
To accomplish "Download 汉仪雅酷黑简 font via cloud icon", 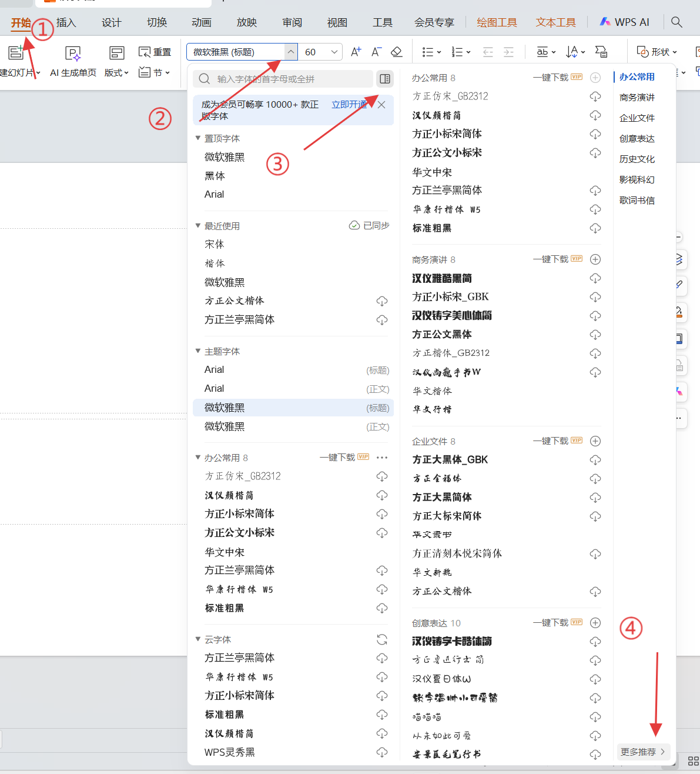I will pos(595,278).
